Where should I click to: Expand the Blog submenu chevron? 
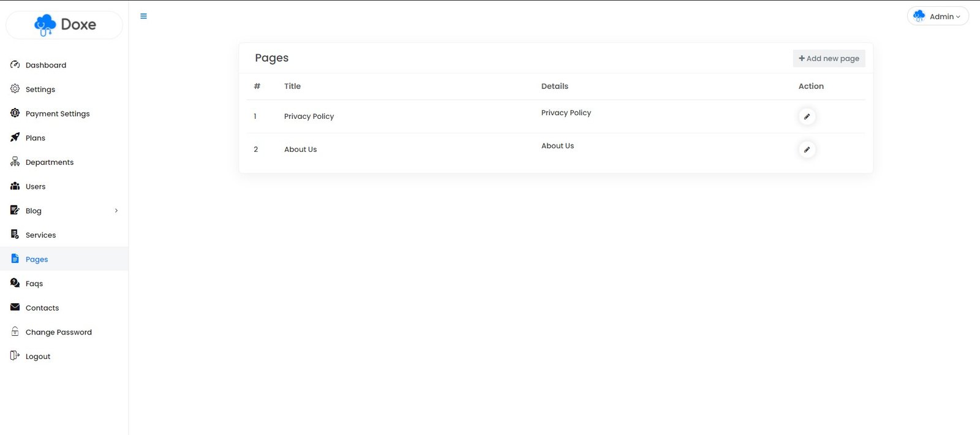pos(116,211)
